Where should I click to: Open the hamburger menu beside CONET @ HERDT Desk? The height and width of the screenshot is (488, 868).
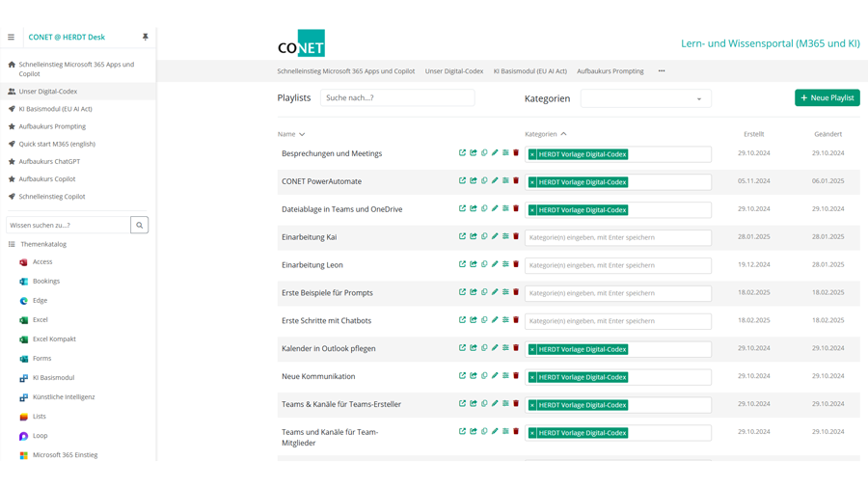[x=11, y=37]
